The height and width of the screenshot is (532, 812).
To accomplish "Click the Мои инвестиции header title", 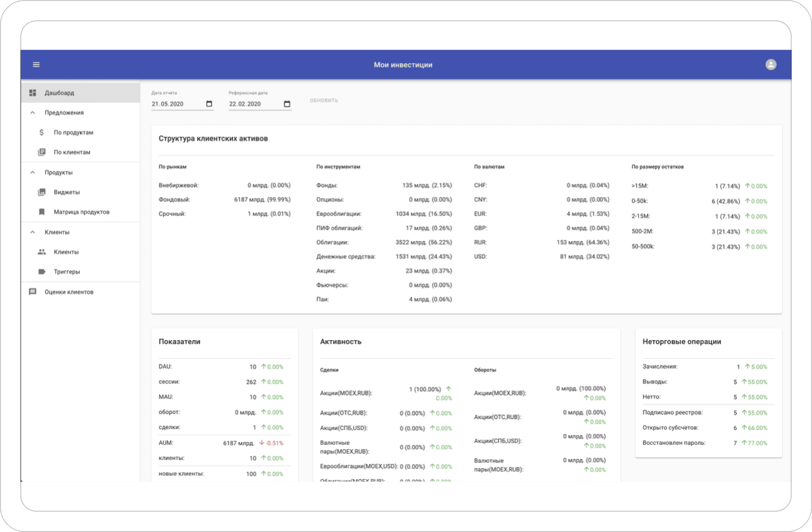I will pos(403,65).
